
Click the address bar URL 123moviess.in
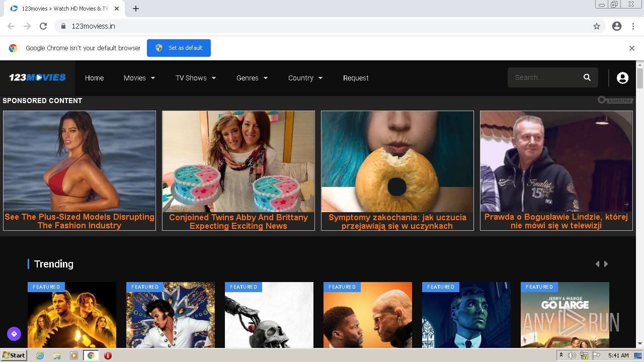[x=93, y=26]
